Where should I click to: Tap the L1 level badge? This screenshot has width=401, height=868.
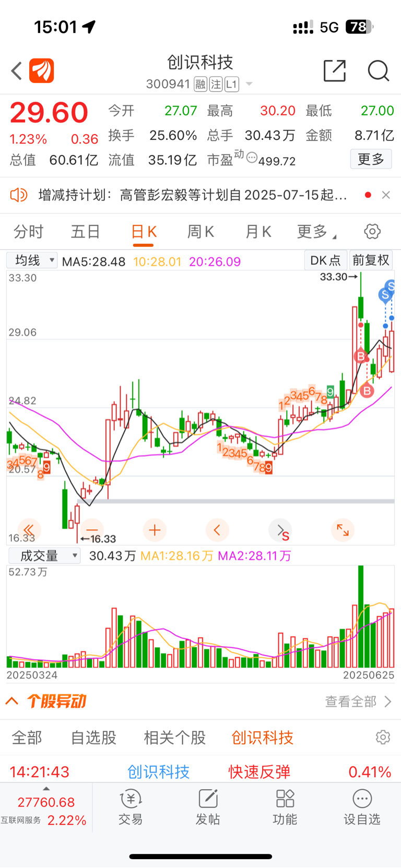[232, 84]
